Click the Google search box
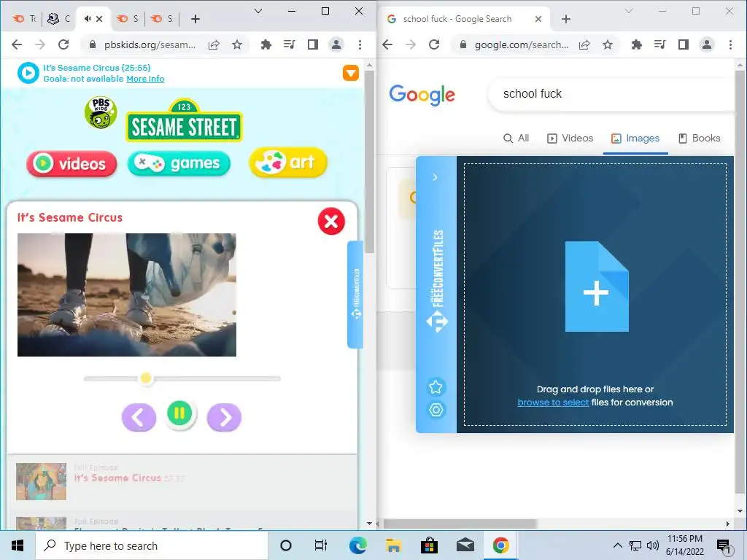Screen dimensions: 747x560 (x=611, y=94)
